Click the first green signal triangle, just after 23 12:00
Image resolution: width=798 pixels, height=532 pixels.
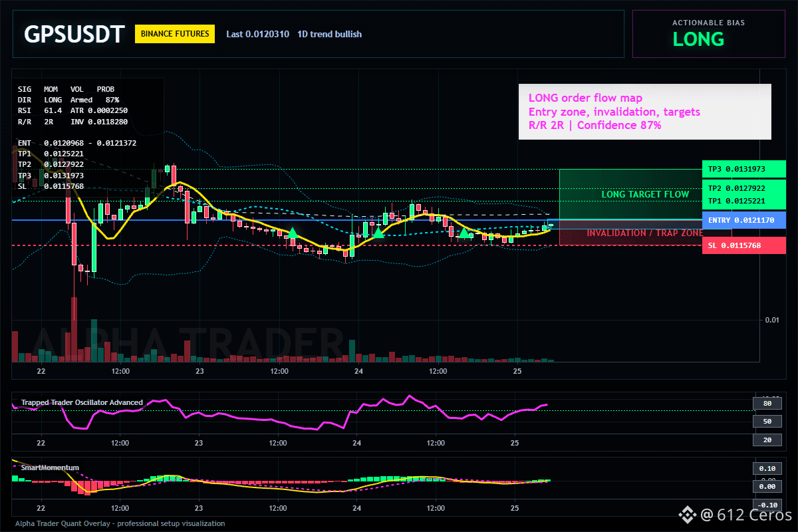click(291, 233)
